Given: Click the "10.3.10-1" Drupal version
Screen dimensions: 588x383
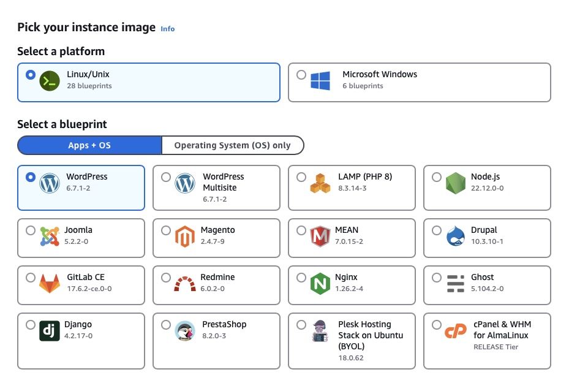Looking at the screenshot, I should pyautogui.click(x=487, y=241).
